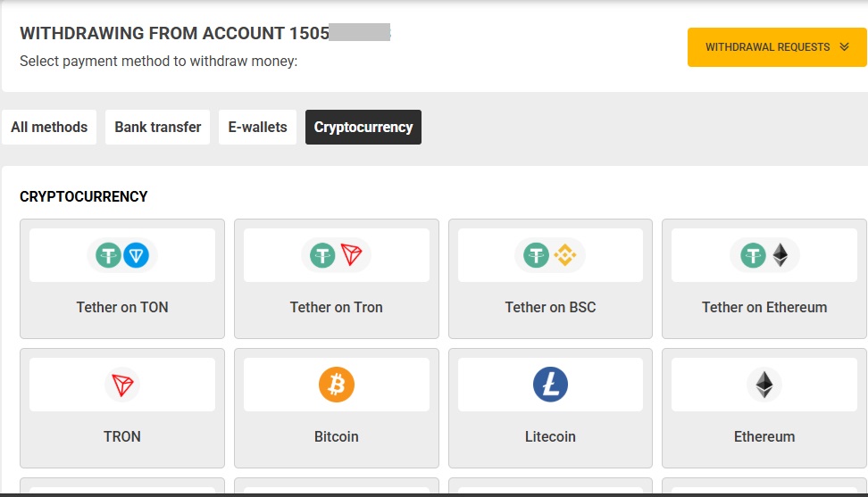This screenshot has height=497, width=868.
Task: Click the Tether on Tron coin icon
Action: [x=337, y=256]
